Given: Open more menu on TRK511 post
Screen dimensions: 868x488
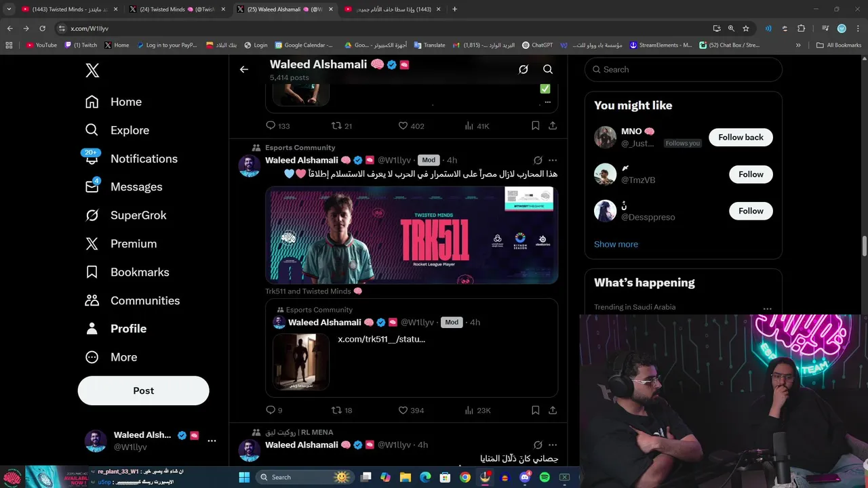Looking at the screenshot, I should point(553,160).
